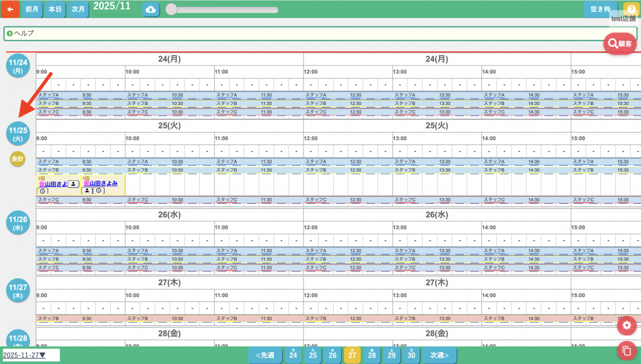Go to next week with 次週>
641x364 pixels.
[439, 355]
